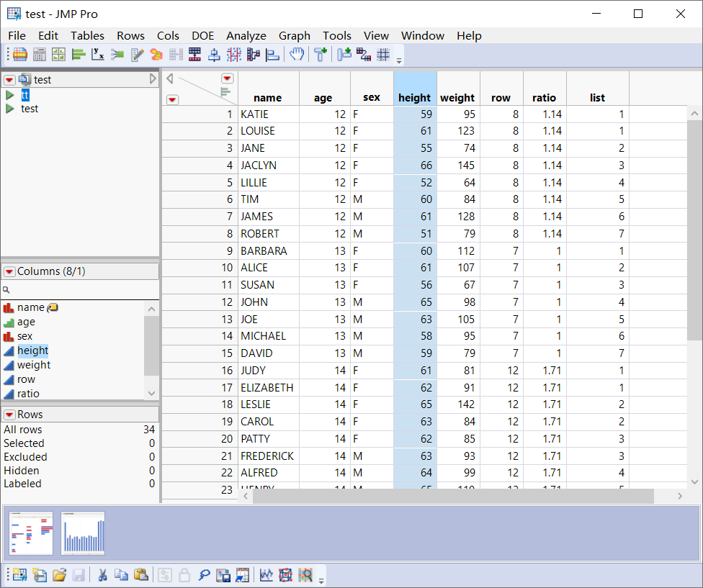The height and width of the screenshot is (588, 703).
Task: Open the Rows panel red triangle menu
Action: pyautogui.click(x=10, y=414)
